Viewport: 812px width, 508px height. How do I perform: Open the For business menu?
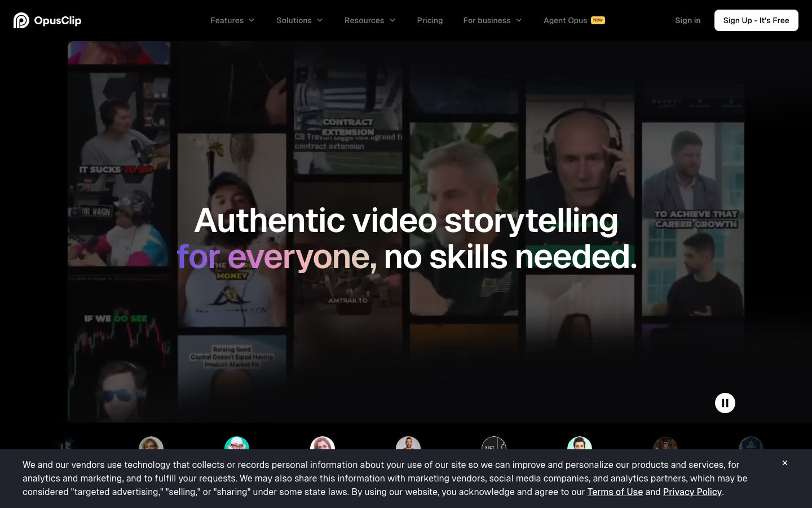[x=492, y=20]
